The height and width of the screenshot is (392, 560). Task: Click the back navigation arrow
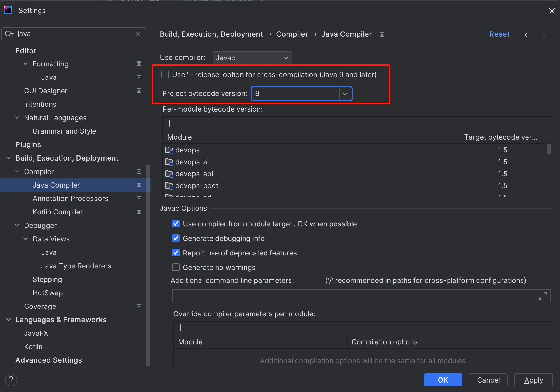tap(527, 35)
